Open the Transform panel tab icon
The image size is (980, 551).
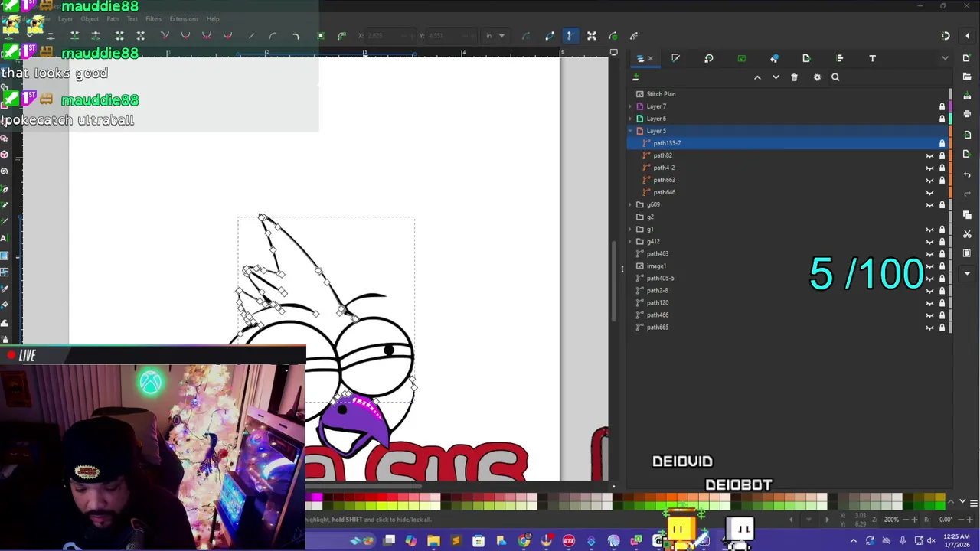click(708, 58)
